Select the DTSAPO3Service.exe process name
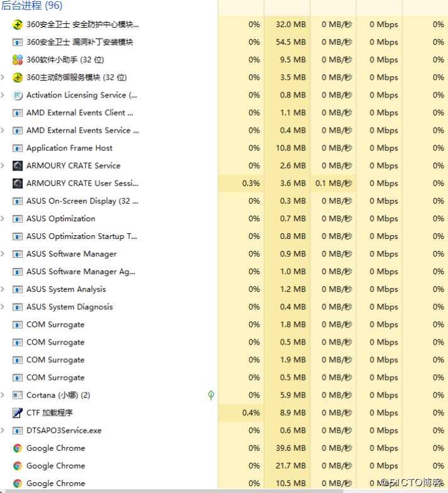The image size is (448, 493). [64, 430]
